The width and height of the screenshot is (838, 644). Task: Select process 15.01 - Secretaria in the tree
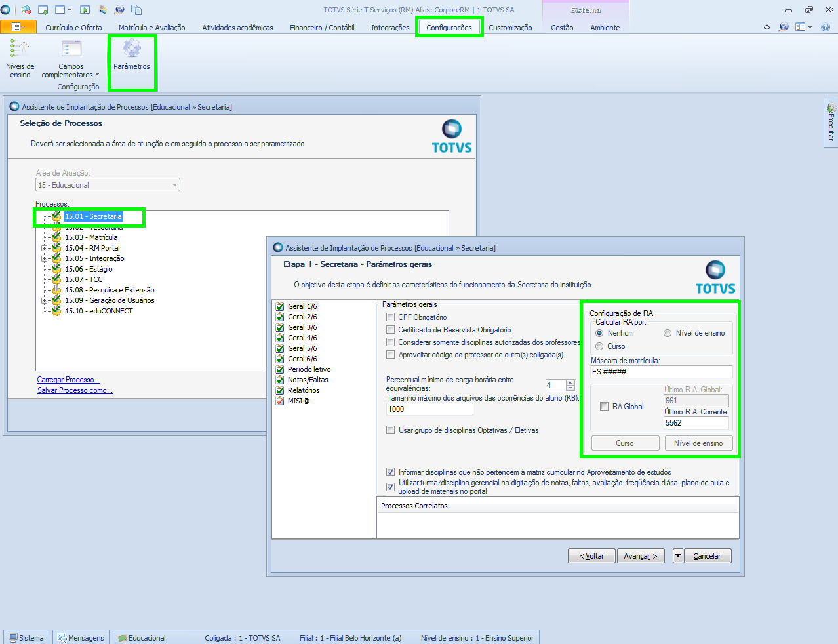click(x=93, y=216)
